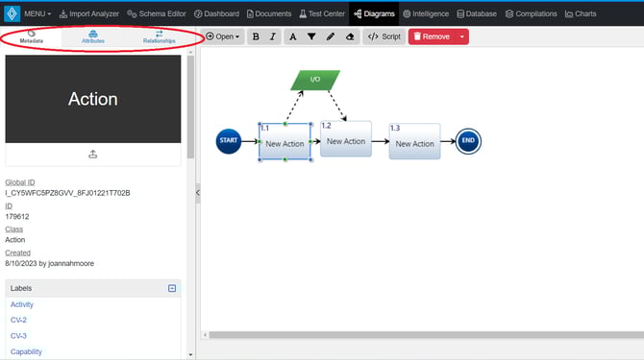Click the eraser clear formatting tool

[350, 36]
